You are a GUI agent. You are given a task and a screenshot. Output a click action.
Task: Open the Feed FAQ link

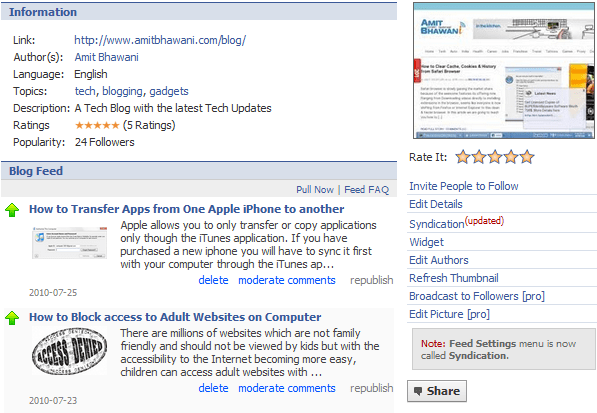[x=367, y=190]
